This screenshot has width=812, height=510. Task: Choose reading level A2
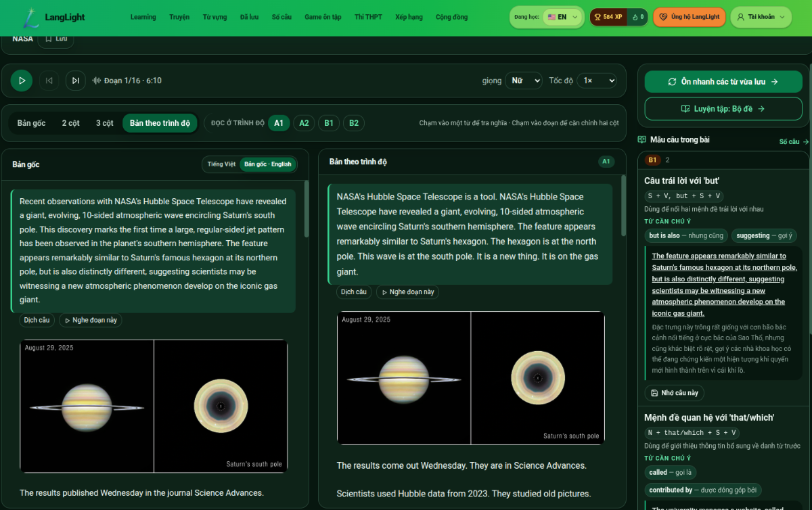click(304, 123)
